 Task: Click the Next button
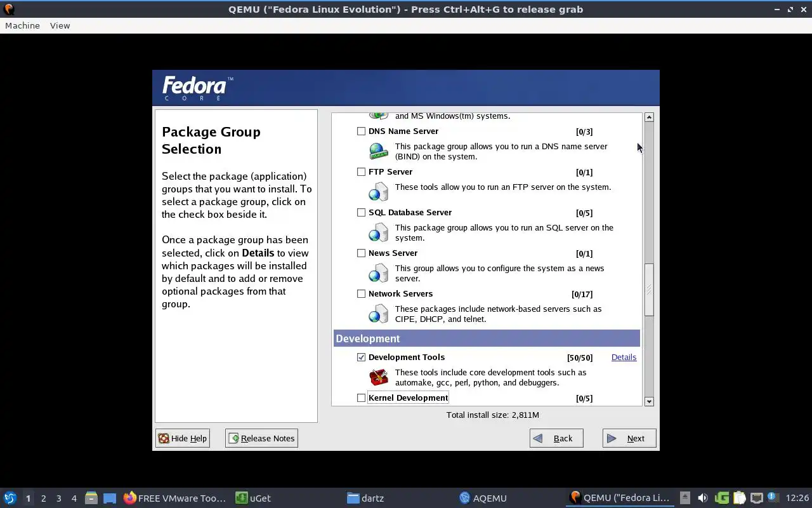pyautogui.click(x=629, y=438)
